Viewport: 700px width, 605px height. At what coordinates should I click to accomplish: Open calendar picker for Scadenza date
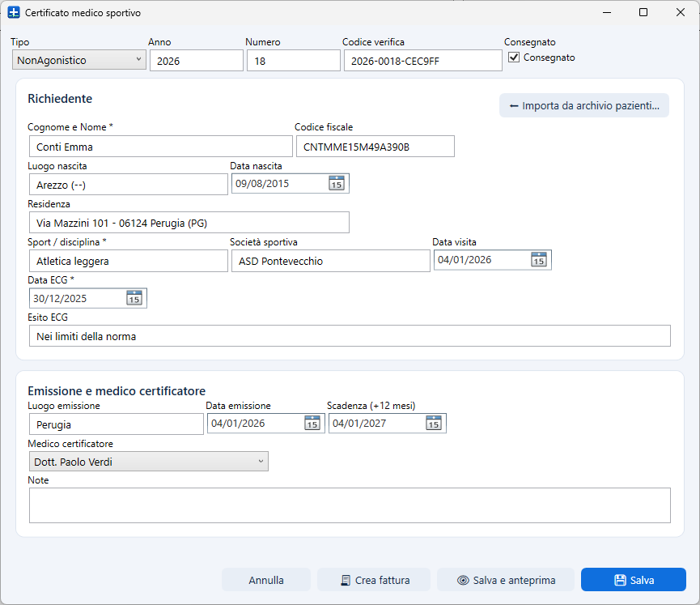point(434,423)
